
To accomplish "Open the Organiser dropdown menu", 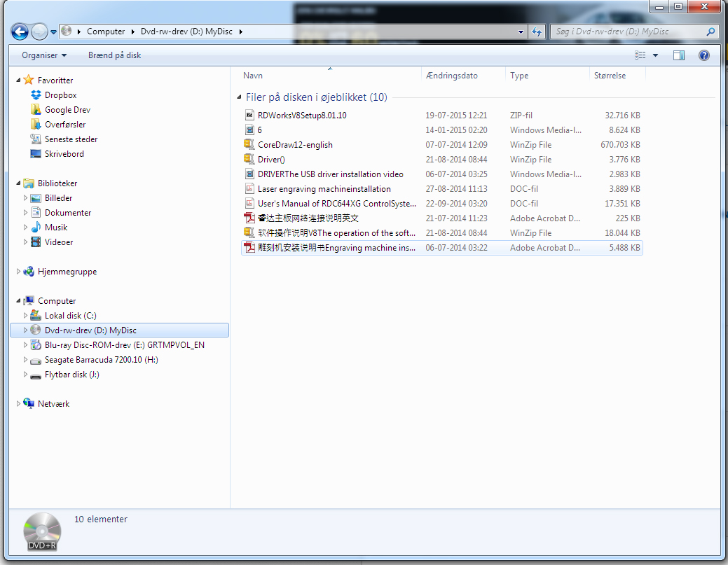I will [44, 55].
